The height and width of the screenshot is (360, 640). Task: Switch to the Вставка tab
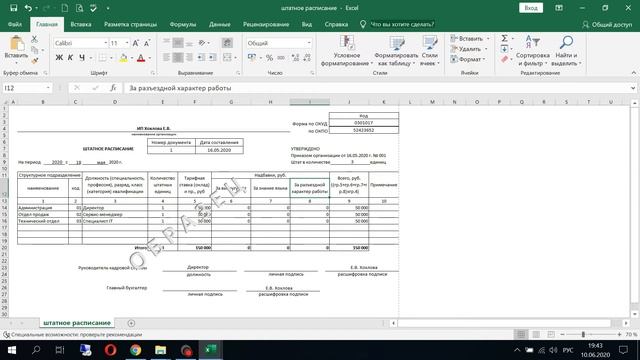pyautogui.click(x=81, y=24)
